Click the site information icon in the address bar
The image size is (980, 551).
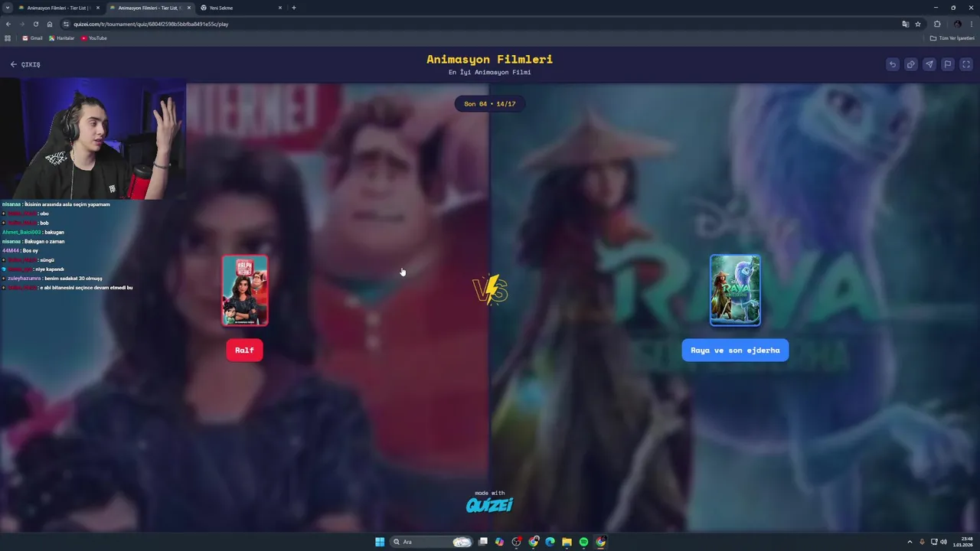click(x=66, y=24)
